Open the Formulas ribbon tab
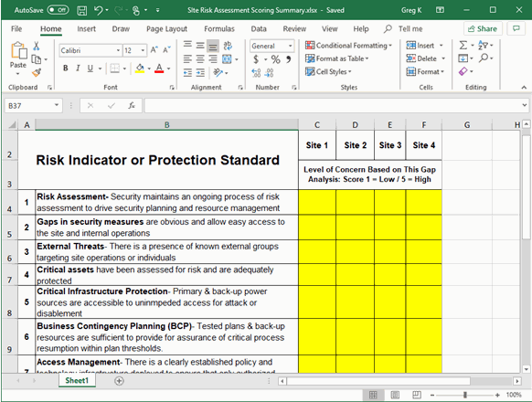Viewport: 532px width, 402px height. (219, 29)
